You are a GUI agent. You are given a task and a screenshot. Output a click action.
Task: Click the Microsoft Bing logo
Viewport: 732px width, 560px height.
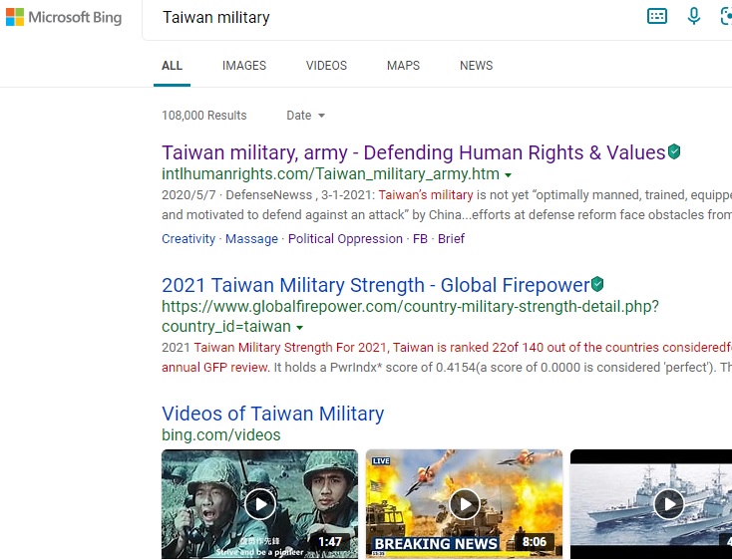tap(64, 17)
